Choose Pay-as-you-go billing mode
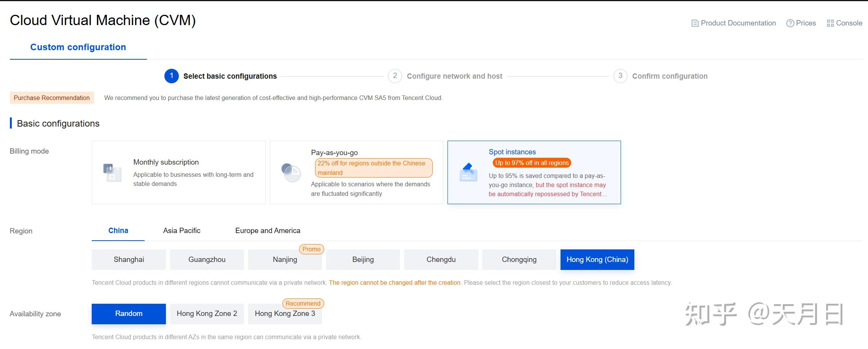 357,173
